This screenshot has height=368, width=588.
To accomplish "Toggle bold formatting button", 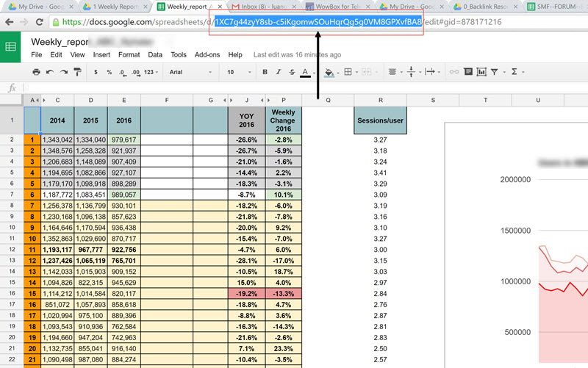I will tap(265, 72).
